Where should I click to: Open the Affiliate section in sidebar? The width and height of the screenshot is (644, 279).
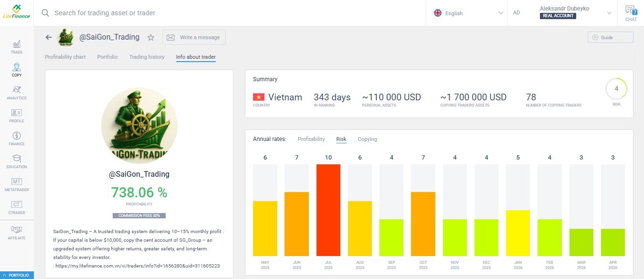click(17, 233)
